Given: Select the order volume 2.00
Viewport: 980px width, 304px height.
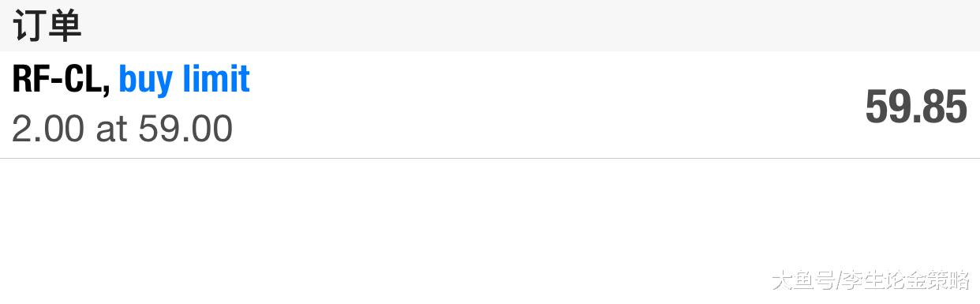Looking at the screenshot, I should pyautogui.click(x=47, y=129).
